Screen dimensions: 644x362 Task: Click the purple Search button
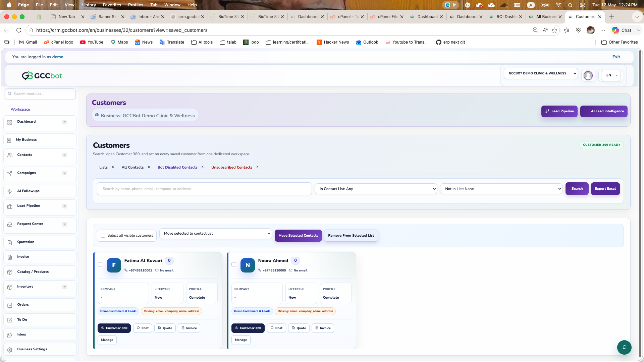(x=577, y=189)
